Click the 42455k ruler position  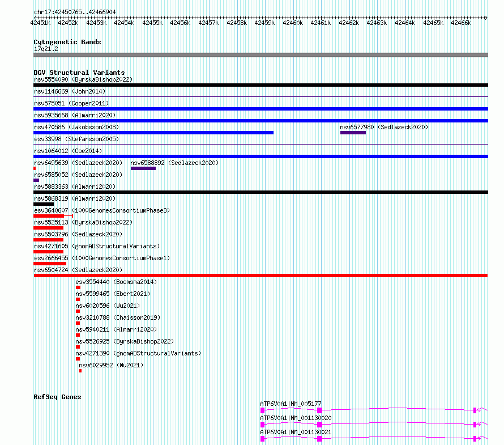click(152, 23)
